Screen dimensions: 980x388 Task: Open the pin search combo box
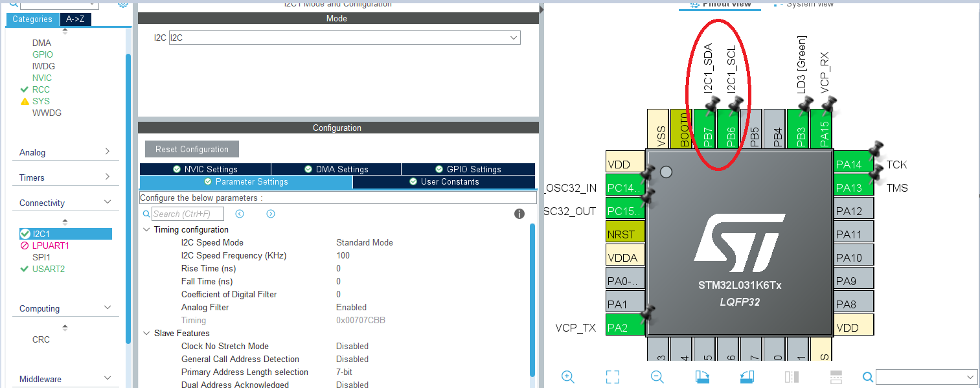(x=926, y=377)
